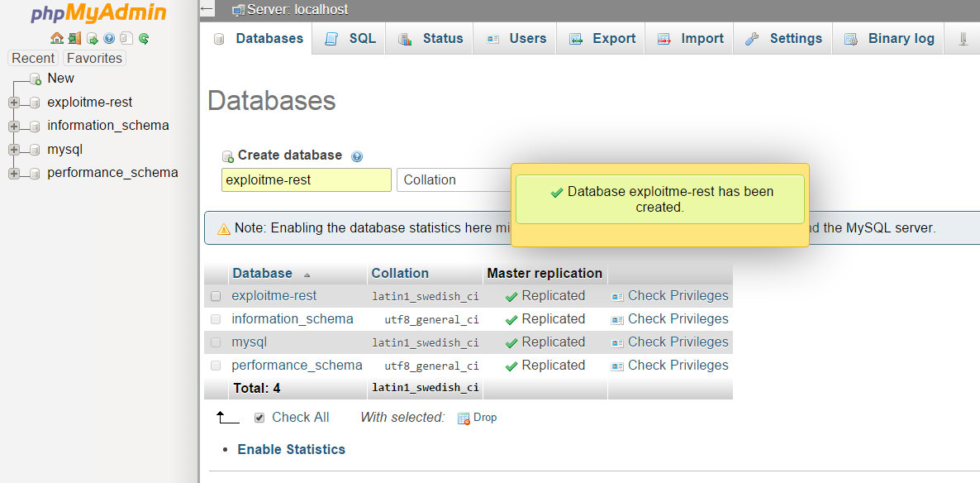Select mysql in the navigation tree
The image size is (980, 483).
click(65, 150)
